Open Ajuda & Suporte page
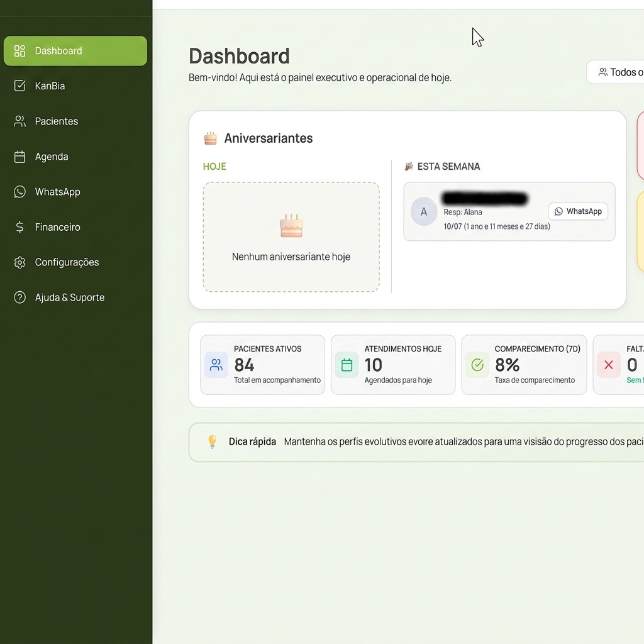Screen dimensions: 644x644 point(75,297)
